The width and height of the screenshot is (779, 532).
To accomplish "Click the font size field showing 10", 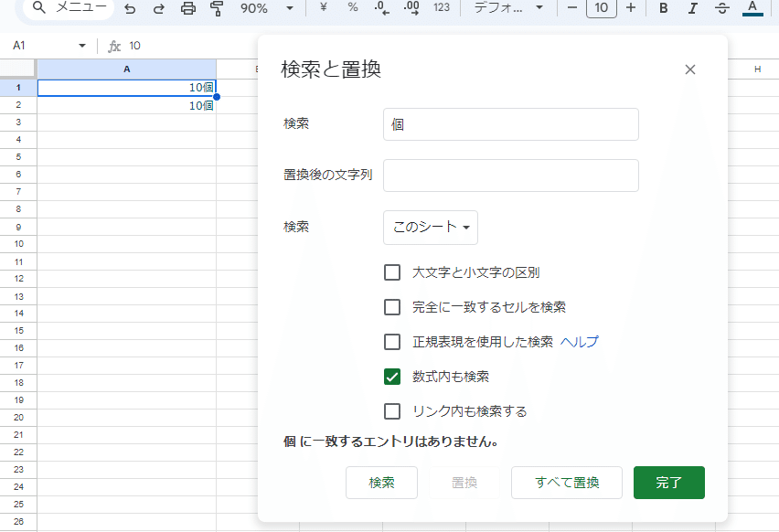I will point(601,8).
